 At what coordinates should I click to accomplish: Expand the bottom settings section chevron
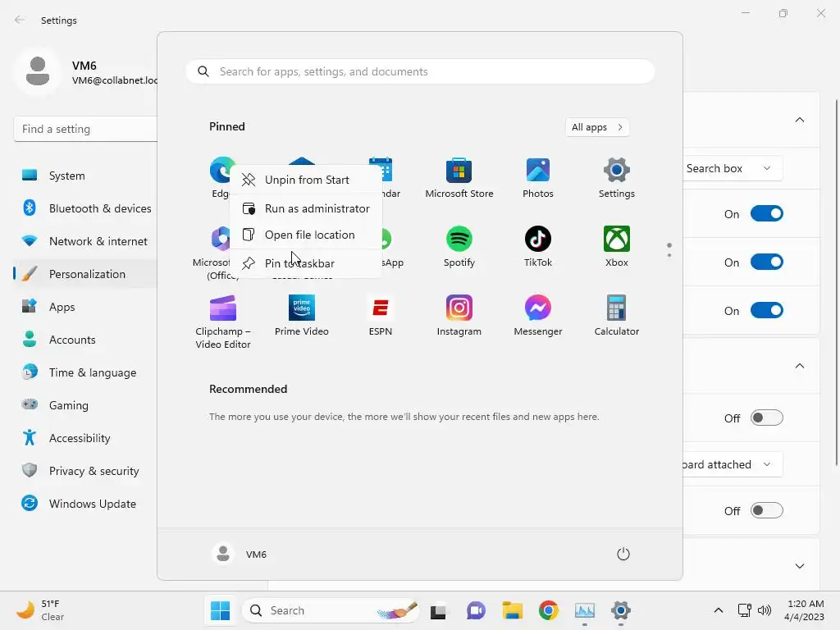(799, 566)
